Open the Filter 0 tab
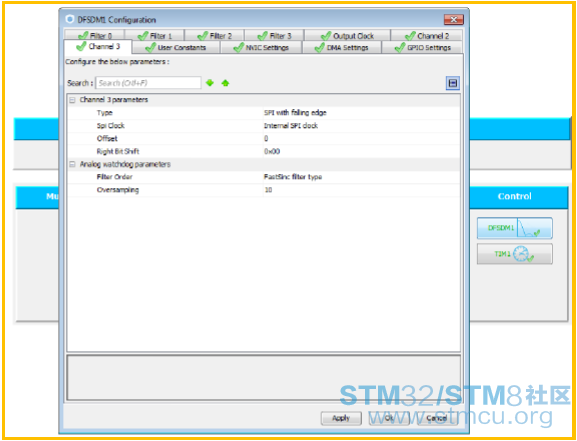This screenshot has width=577, height=441. pyautogui.click(x=95, y=35)
